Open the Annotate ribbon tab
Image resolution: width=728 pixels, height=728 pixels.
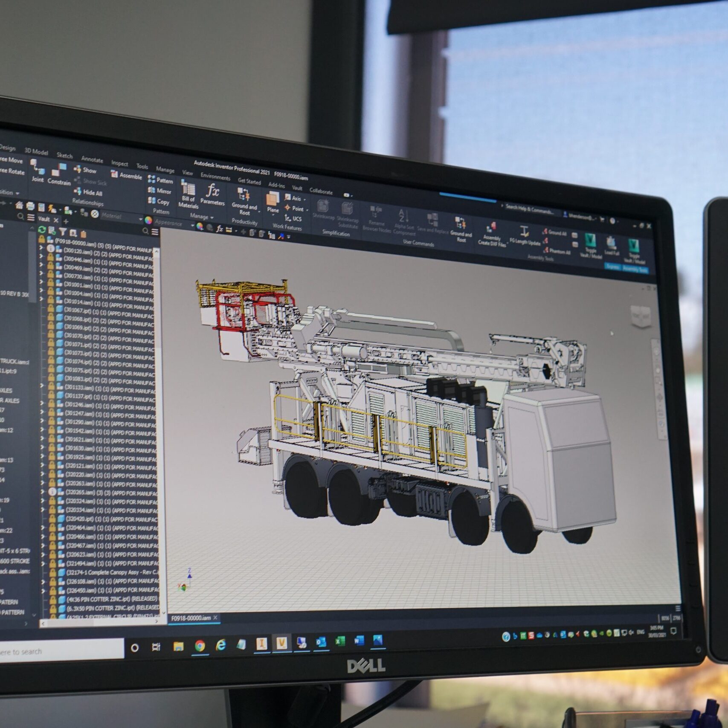click(92, 159)
